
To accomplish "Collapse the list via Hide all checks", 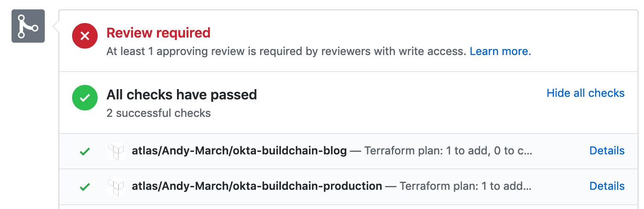I will coord(585,93).
